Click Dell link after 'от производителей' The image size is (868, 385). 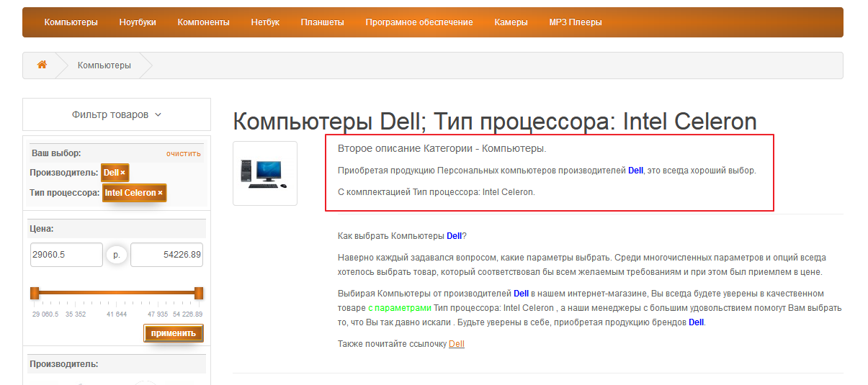522,294
